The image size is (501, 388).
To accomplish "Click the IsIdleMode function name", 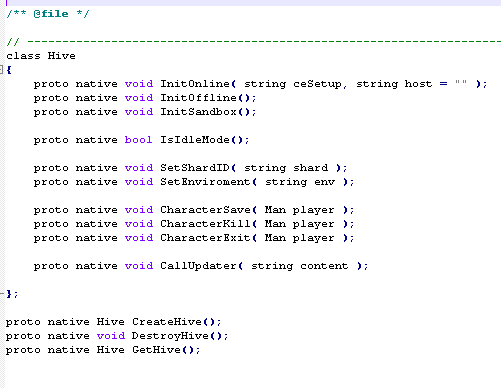I will (x=195, y=140).
